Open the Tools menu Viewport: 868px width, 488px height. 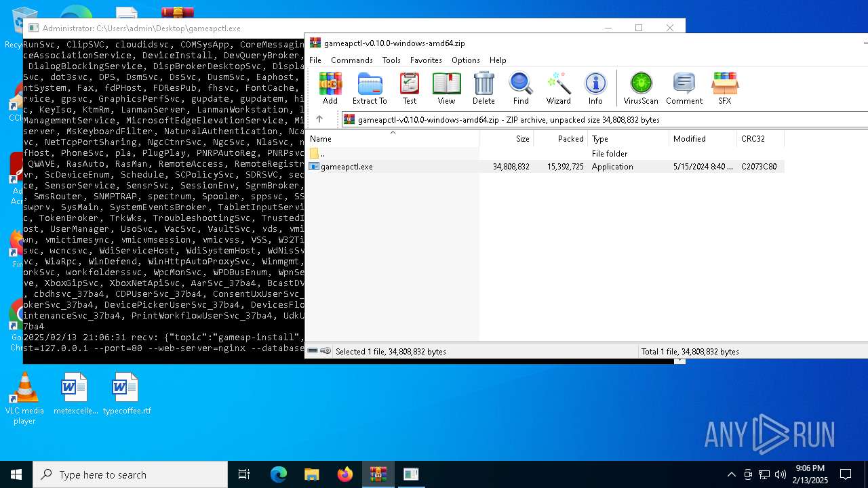pos(391,60)
